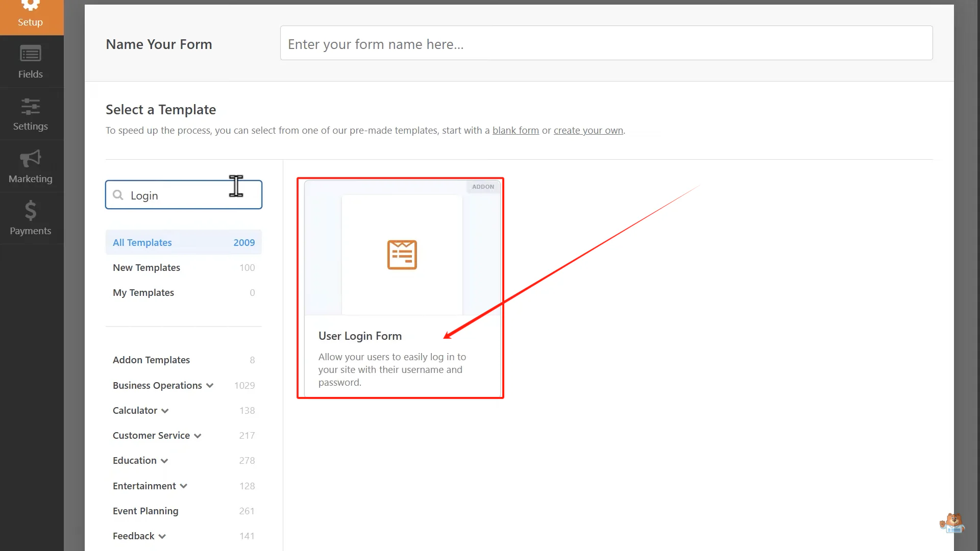Click the create your own link

(x=588, y=131)
